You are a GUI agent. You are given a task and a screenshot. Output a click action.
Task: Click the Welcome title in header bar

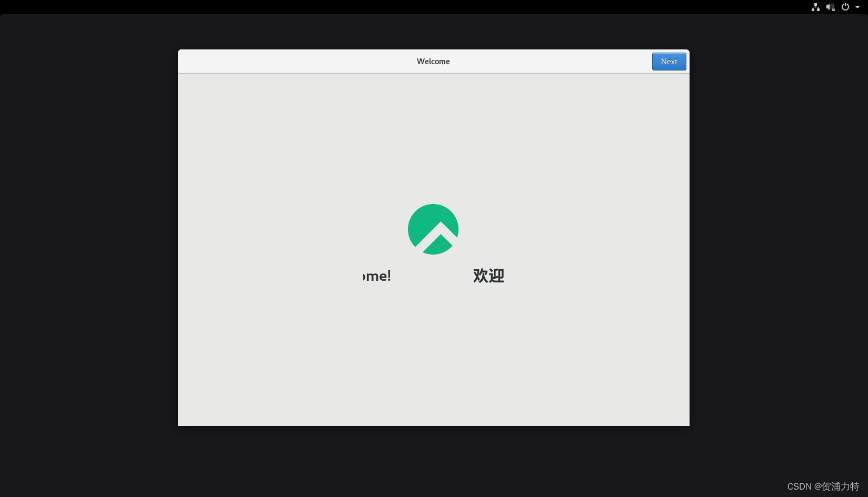click(x=433, y=62)
